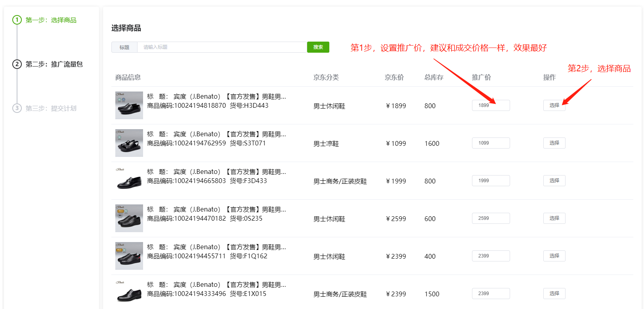
Task: Open thumbnail of product E1X015
Action: [x=129, y=294]
